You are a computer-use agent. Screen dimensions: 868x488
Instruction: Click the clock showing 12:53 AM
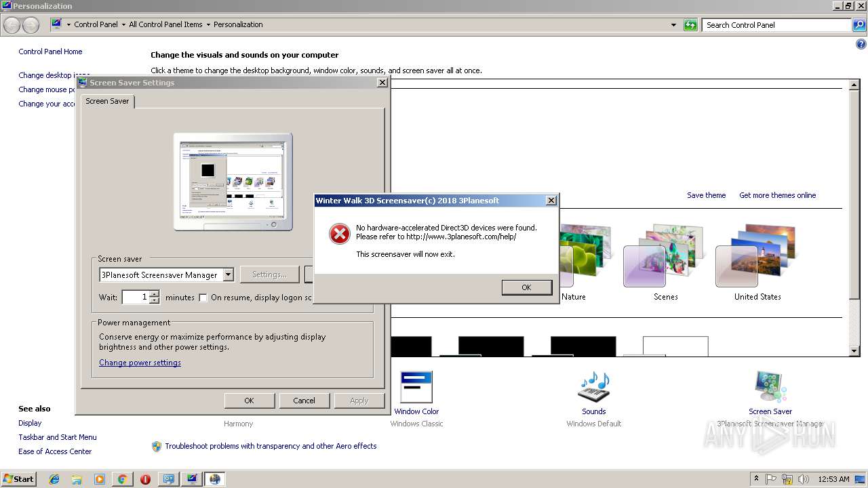click(x=833, y=479)
